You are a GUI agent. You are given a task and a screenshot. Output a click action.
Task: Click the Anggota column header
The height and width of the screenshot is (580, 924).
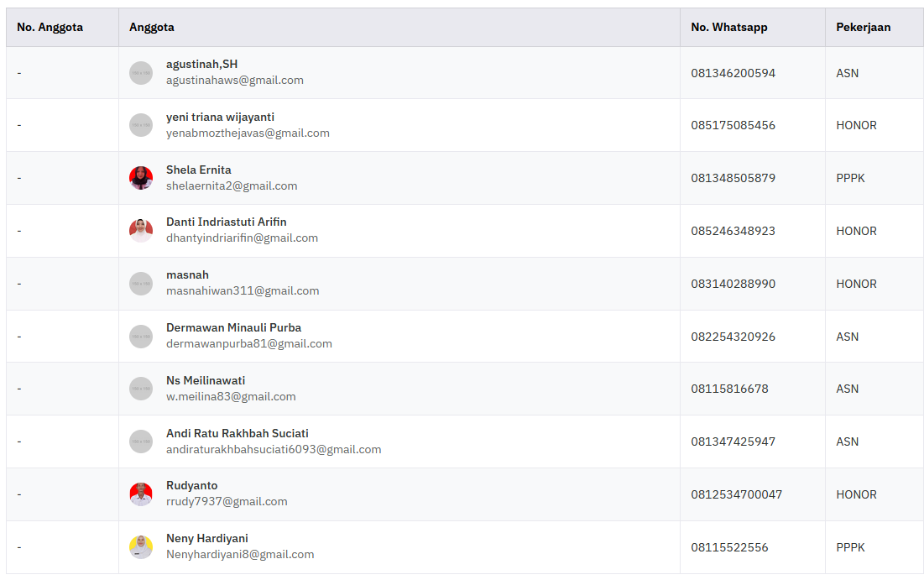(152, 27)
